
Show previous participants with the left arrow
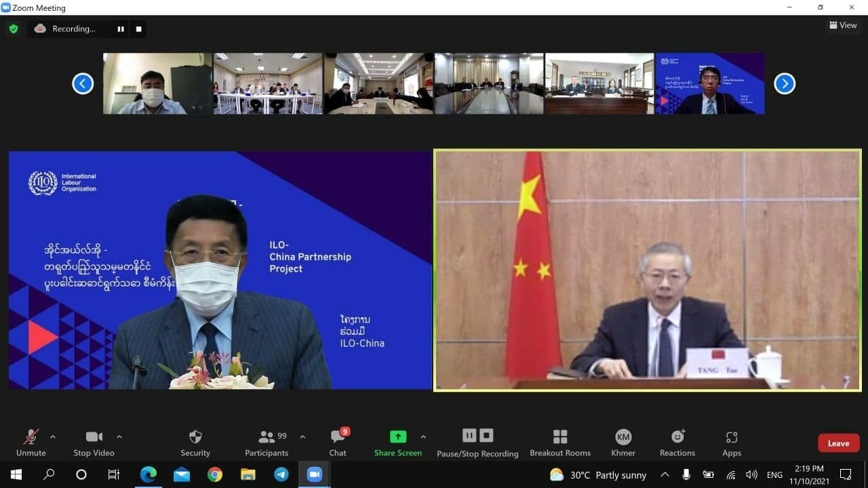pyautogui.click(x=83, y=83)
